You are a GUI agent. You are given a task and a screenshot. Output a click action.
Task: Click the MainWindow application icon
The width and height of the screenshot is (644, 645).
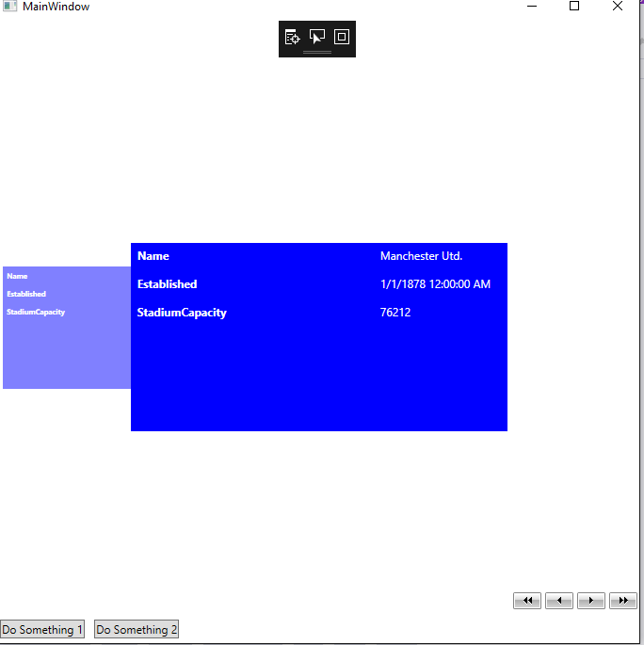coord(9,6)
